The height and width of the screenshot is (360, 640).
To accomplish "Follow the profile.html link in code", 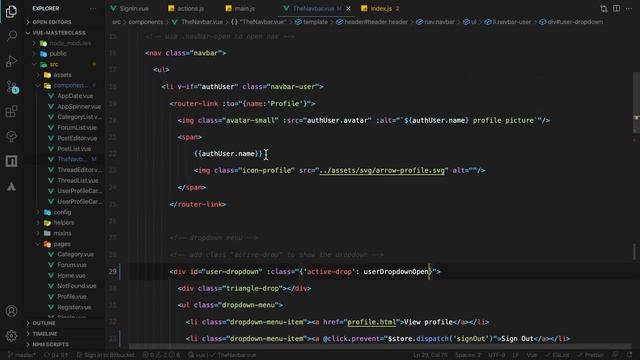I will click(x=372, y=322).
